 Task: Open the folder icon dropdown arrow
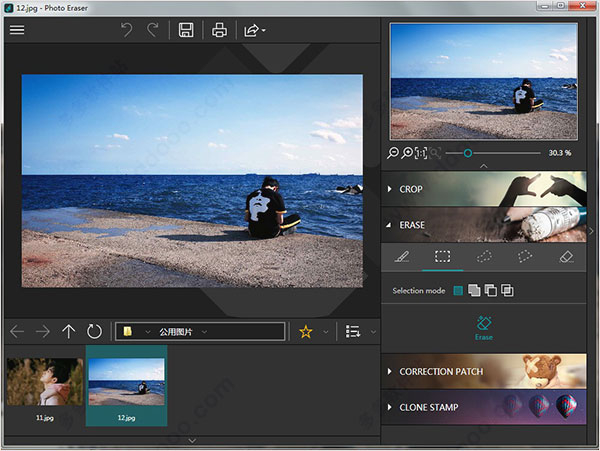pyautogui.click(x=148, y=332)
